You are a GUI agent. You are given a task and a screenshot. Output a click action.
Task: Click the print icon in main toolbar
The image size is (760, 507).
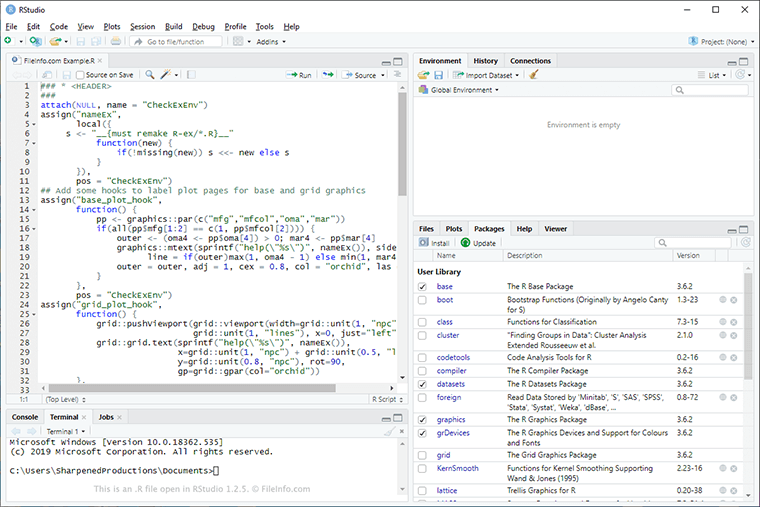pos(116,42)
